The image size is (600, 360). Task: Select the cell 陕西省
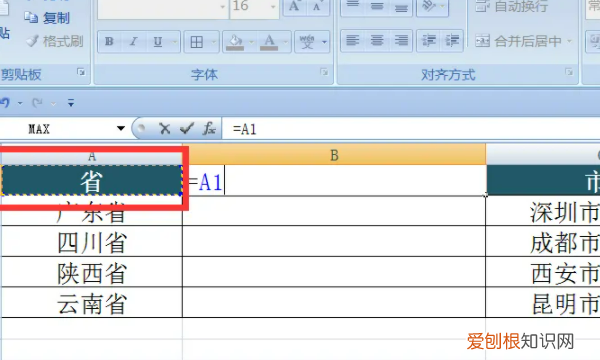(x=92, y=273)
